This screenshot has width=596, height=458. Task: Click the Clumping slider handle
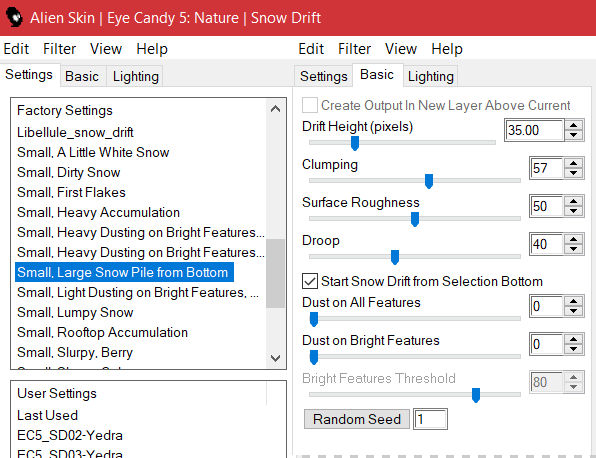(429, 181)
